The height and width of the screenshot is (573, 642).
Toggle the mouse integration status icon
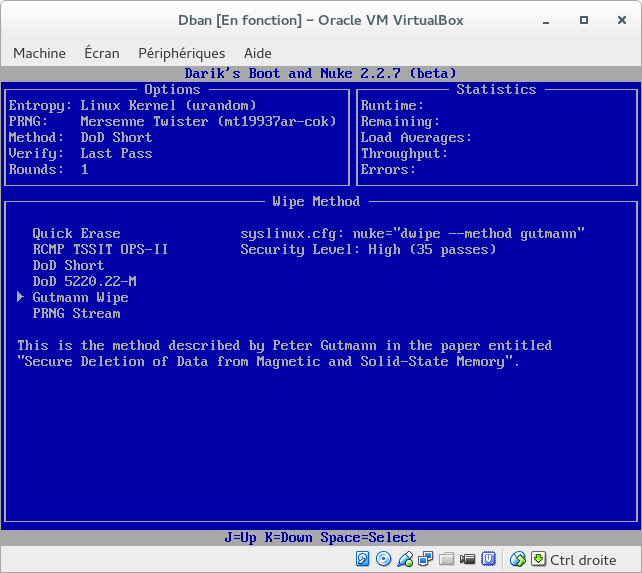pos(518,559)
